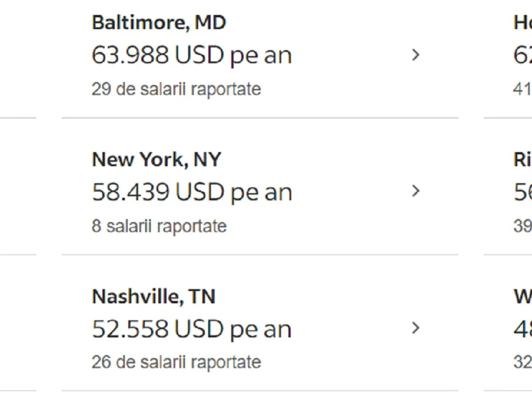The width and height of the screenshot is (532, 399).
Task: Click the cut-off salary starting with 56
Action: (x=523, y=192)
